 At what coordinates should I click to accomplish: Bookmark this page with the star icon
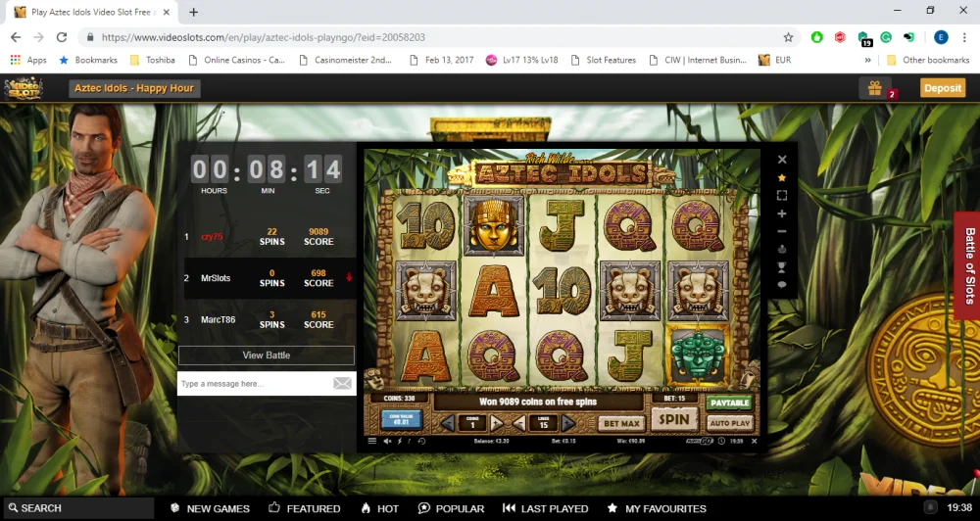[x=788, y=37]
